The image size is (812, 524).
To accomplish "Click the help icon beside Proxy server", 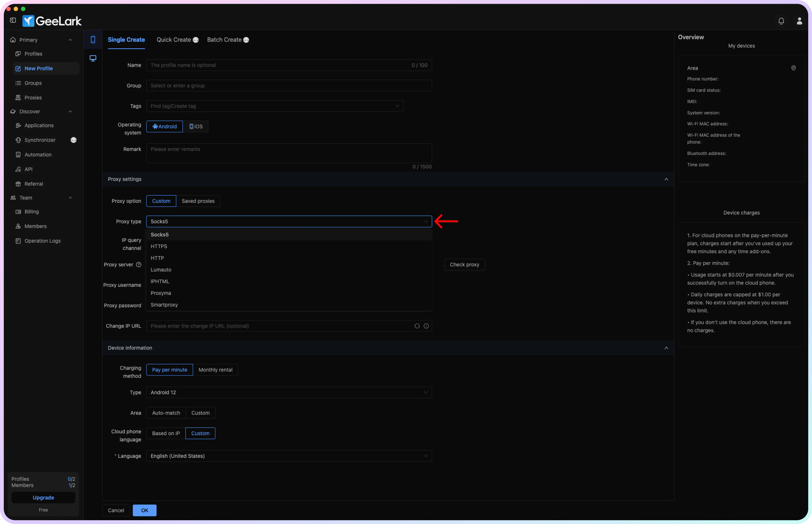I will pyautogui.click(x=139, y=265).
